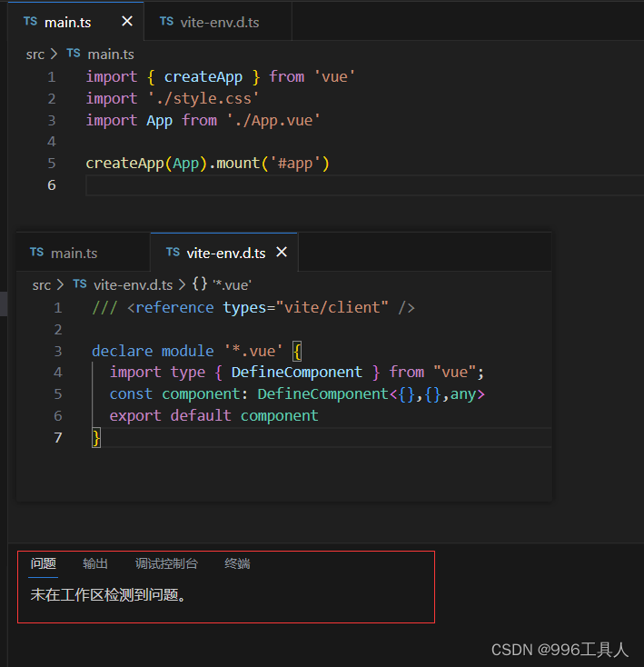The width and height of the screenshot is (644, 667).
Task: Click TS icon on top vite-env.d.ts tab
Action: click(166, 21)
